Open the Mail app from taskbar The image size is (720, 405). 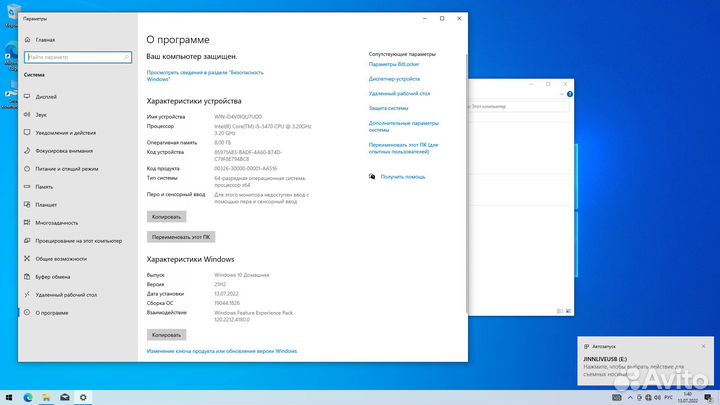[65, 398]
